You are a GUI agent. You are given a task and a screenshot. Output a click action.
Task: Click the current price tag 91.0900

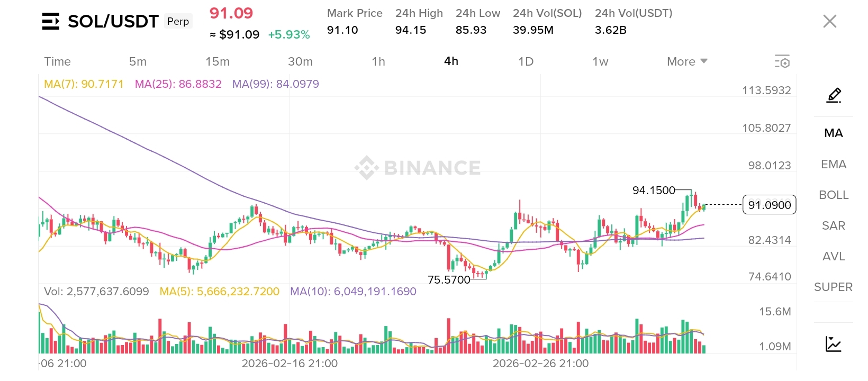(x=769, y=205)
